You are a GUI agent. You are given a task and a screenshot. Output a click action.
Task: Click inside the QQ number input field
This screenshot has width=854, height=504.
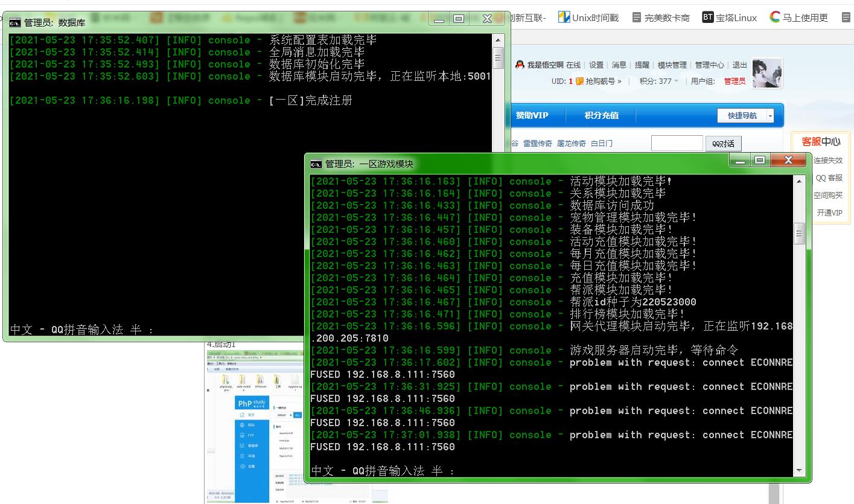tap(677, 143)
